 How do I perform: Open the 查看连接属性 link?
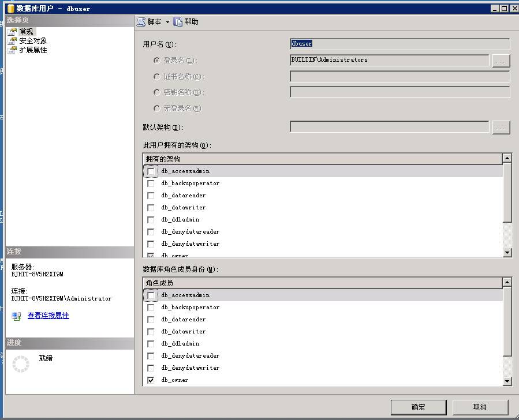point(48,316)
